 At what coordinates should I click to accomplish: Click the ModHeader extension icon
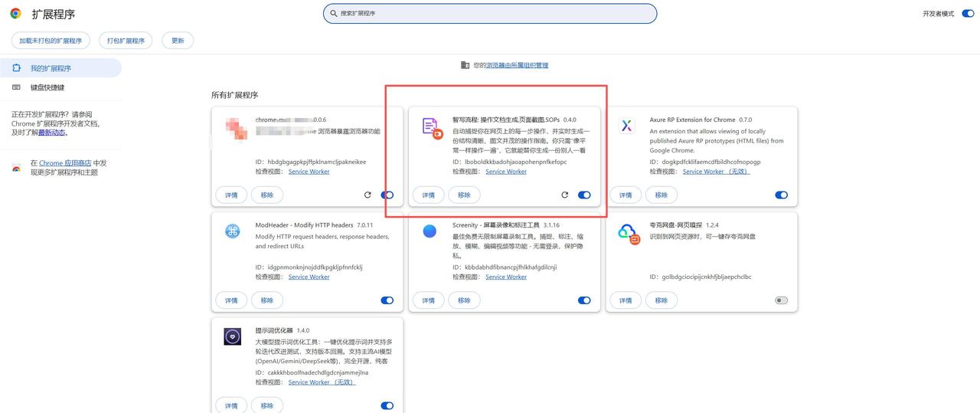point(233,231)
